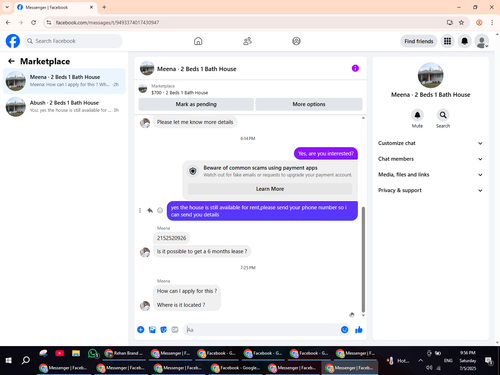Open the $700 2 Beds 1 Bath listing link

click(x=179, y=93)
